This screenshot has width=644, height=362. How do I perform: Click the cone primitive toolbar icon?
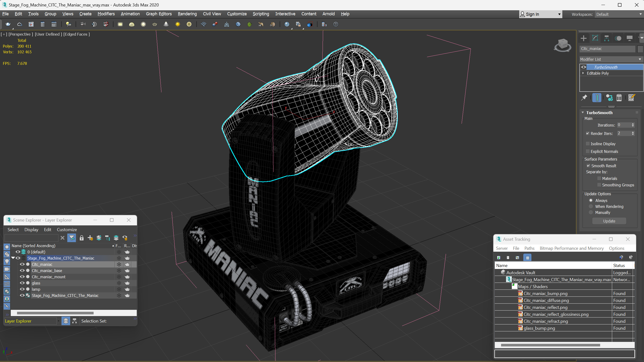(x=166, y=24)
